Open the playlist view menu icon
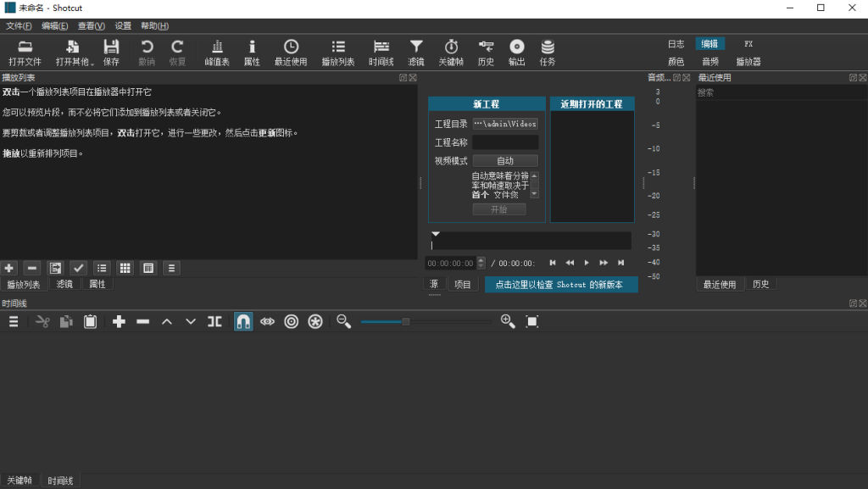868x489 pixels. (171, 268)
